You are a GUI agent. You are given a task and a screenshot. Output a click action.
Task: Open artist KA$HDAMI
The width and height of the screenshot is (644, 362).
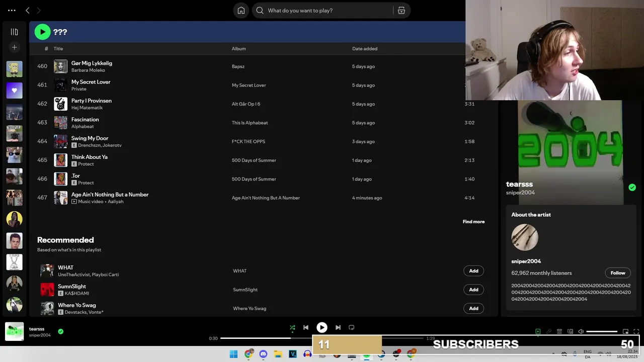coord(76,293)
